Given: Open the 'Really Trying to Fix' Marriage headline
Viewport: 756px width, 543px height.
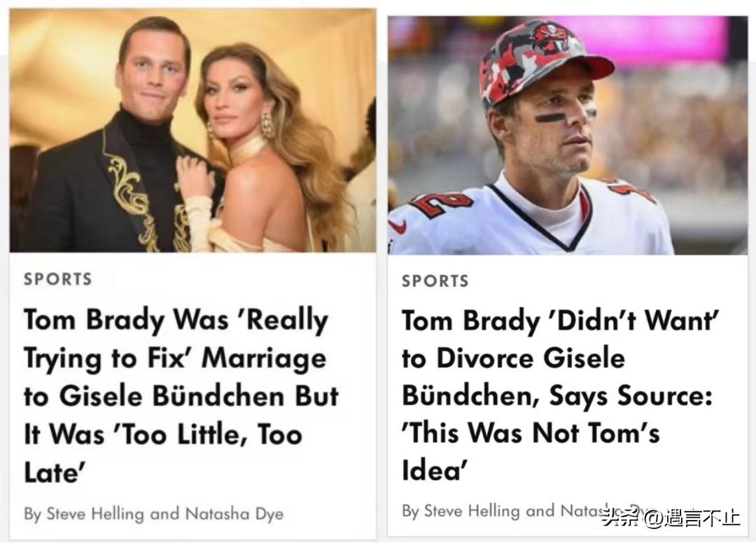Looking at the screenshot, I should 181,396.
